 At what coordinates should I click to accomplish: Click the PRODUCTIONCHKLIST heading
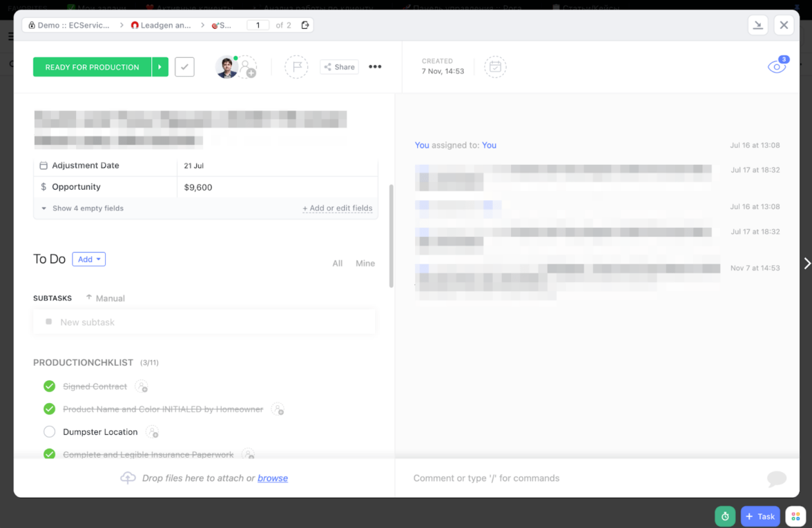point(83,363)
